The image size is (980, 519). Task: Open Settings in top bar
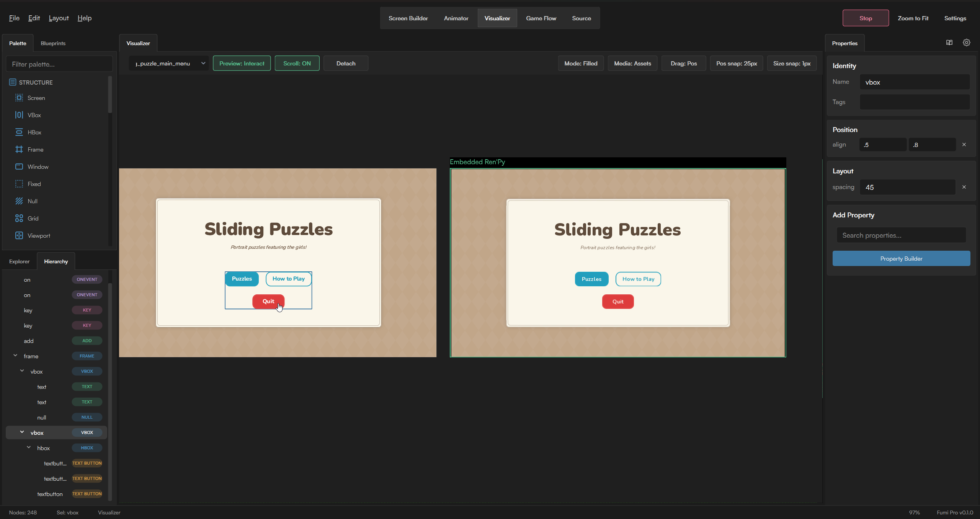955,18
